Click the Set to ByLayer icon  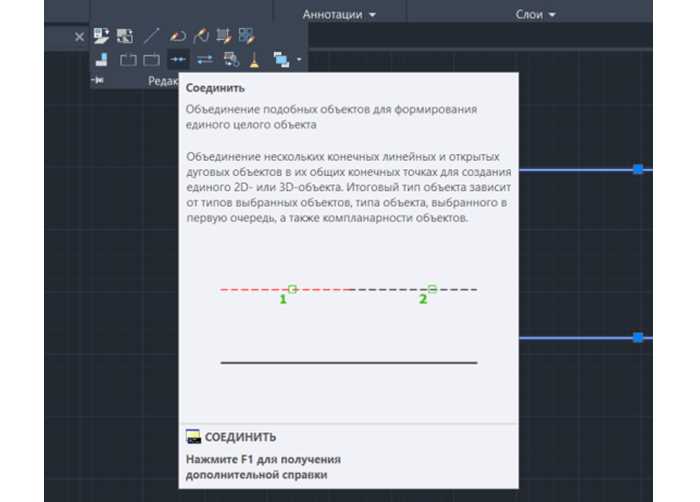[x=101, y=36]
